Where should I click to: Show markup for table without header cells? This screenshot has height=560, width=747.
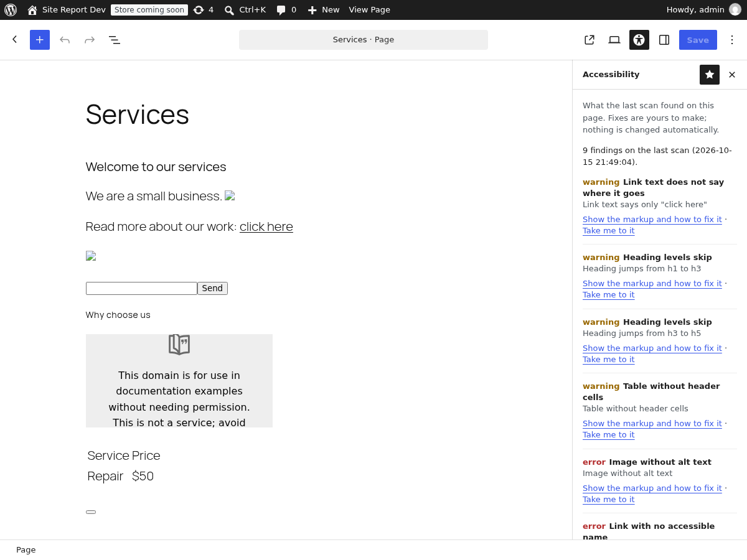652,424
